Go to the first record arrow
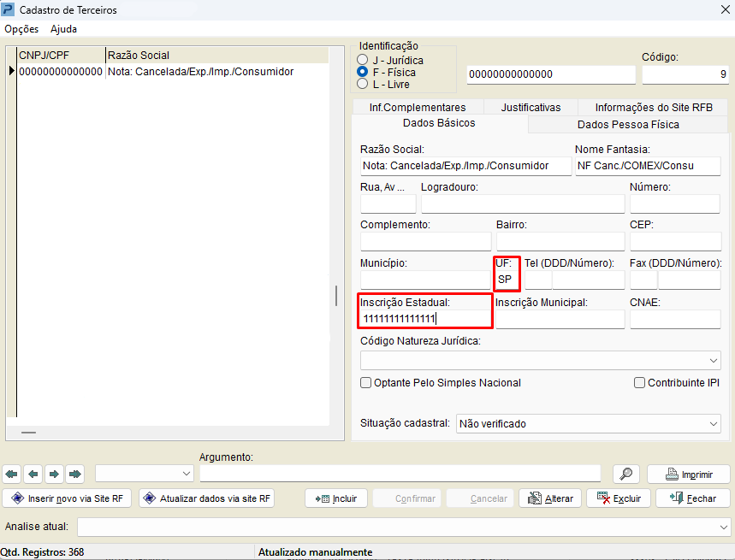The height and width of the screenshot is (560, 735). click(x=12, y=474)
